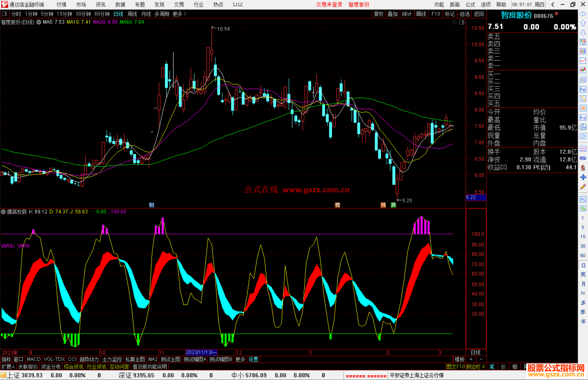The height and width of the screenshot is (380, 588).
Task: Click the 2023/11/13 date marker on the timeline
Action: point(201,352)
